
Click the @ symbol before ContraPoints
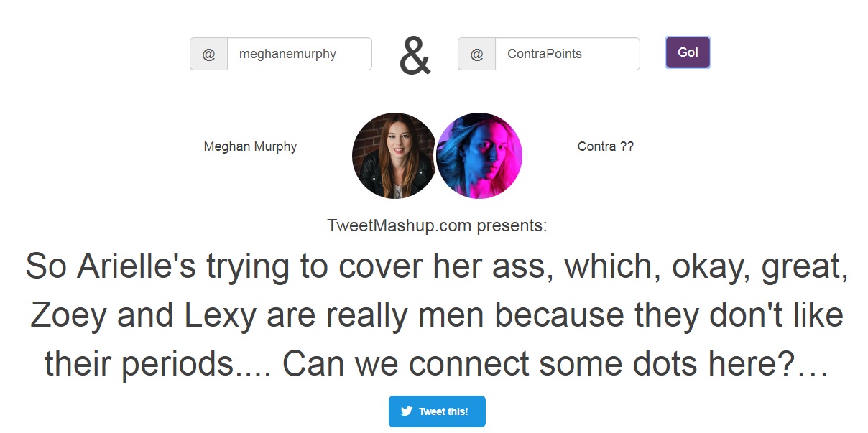pos(476,54)
